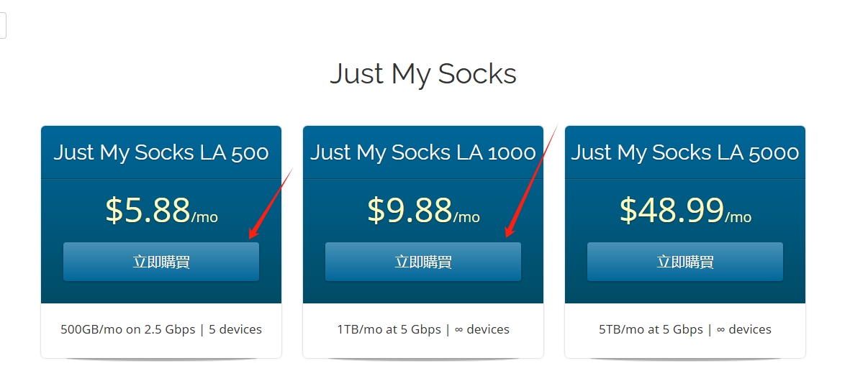This screenshot has height=376, width=868.
Task: Click the 立即購買 button for LA 500
Action: 161,262
